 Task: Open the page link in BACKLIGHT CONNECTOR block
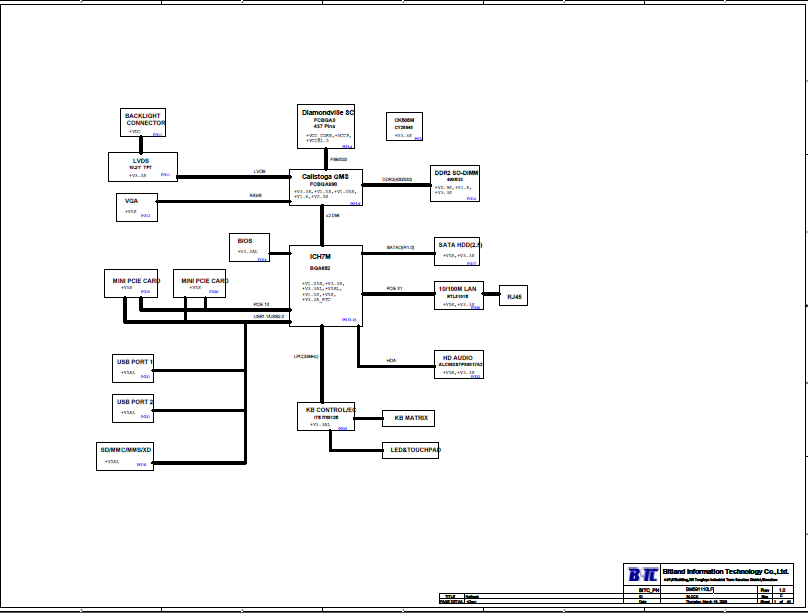coord(158,134)
